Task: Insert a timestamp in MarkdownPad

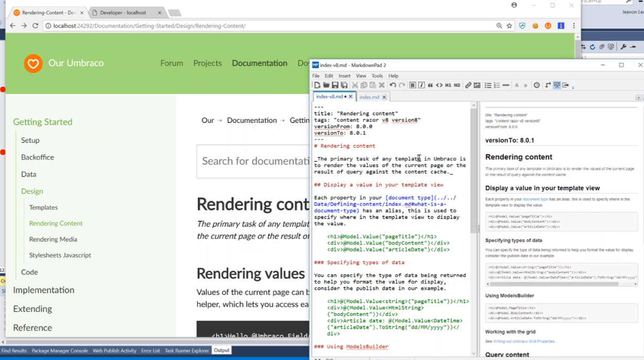Action: coord(536,85)
